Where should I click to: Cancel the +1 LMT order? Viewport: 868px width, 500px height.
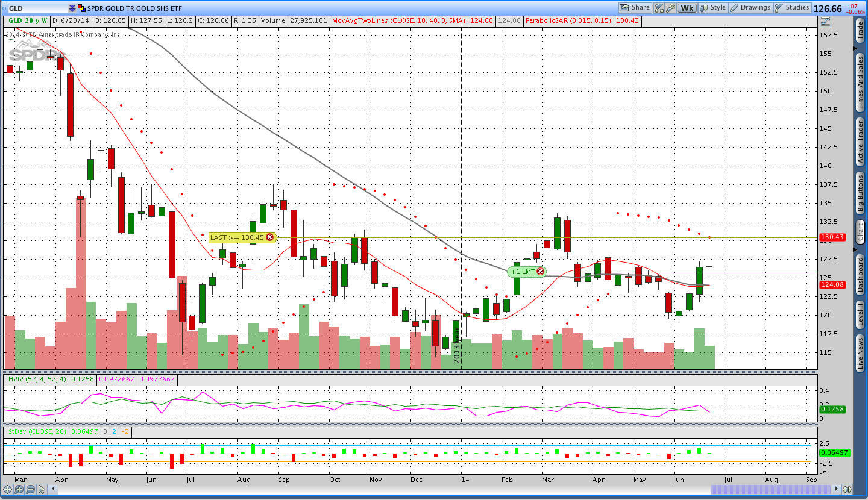tap(540, 272)
